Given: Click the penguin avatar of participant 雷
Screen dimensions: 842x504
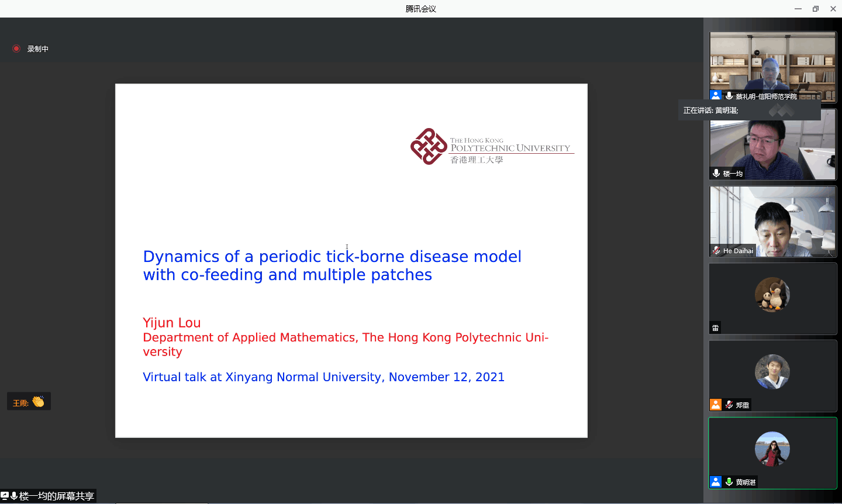Looking at the screenshot, I should tap(772, 295).
